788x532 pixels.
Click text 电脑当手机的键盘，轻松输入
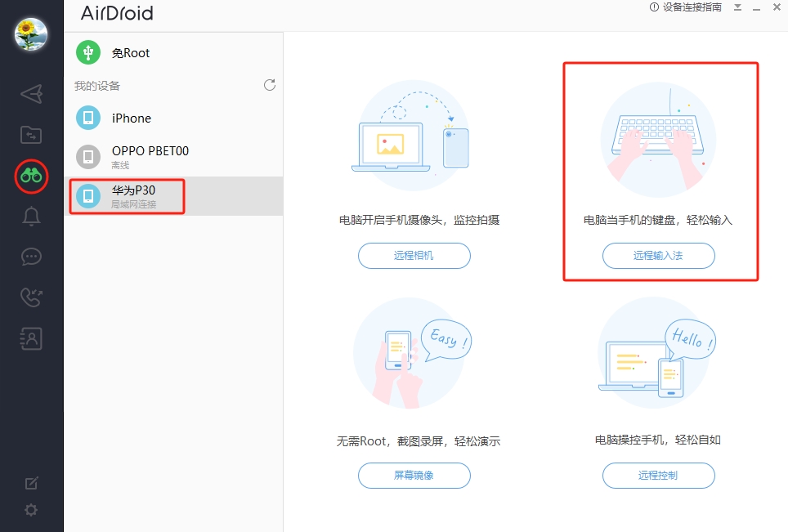(x=658, y=220)
